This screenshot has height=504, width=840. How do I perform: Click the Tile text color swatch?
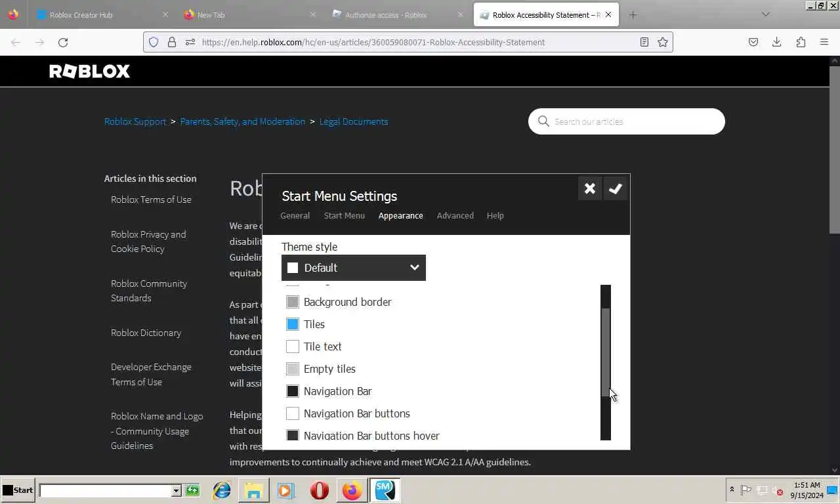coord(293,346)
